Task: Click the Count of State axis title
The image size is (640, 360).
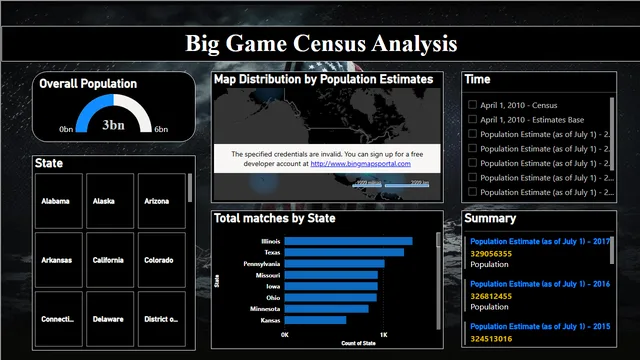Action: [358, 343]
